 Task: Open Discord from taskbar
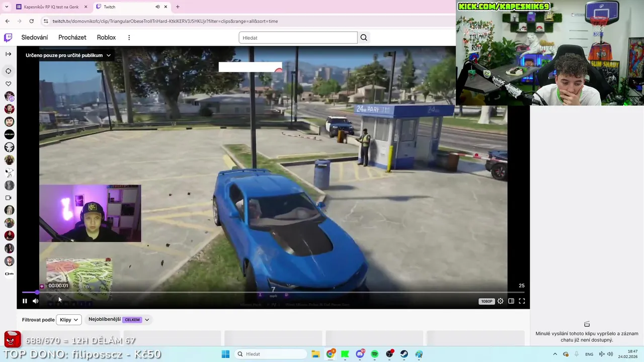pyautogui.click(x=360, y=354)
